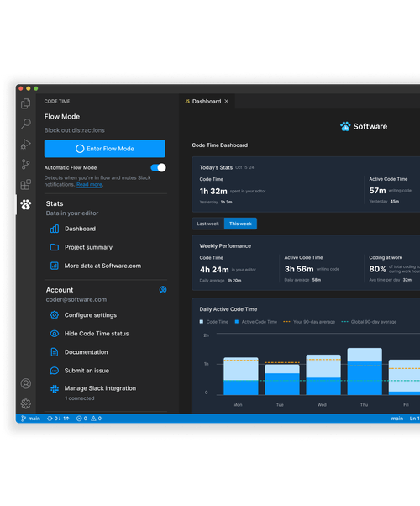Screen dimensions: 420x506
Task: Click the JS file icon on Dashboard tab
Action: [x=187, y=102]
